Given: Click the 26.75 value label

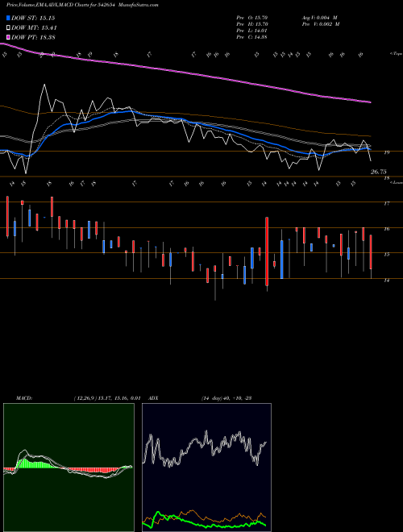Looking at the screenshot, I should [378, 172].
